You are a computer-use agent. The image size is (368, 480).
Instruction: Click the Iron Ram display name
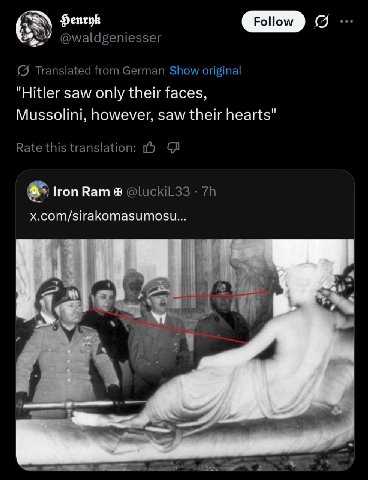[82, 192]
